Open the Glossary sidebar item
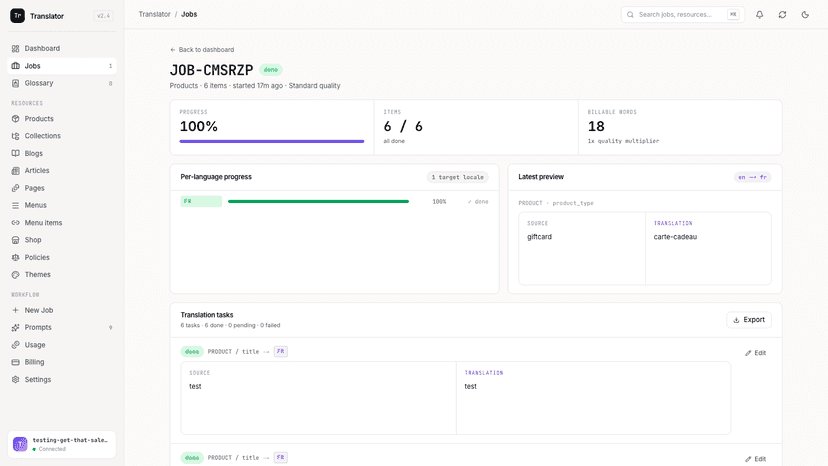The image size is (828, 466). pos(62,83)
